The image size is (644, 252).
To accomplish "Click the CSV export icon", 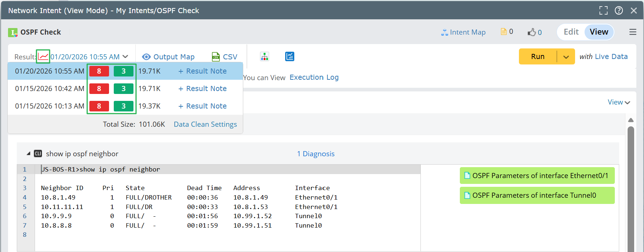I will pos(216,57).
